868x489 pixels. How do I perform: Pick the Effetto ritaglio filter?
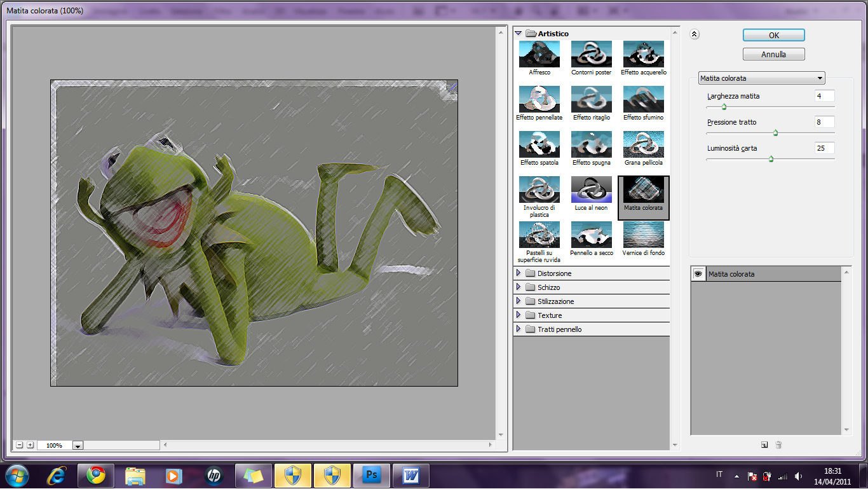coord(592,99)
